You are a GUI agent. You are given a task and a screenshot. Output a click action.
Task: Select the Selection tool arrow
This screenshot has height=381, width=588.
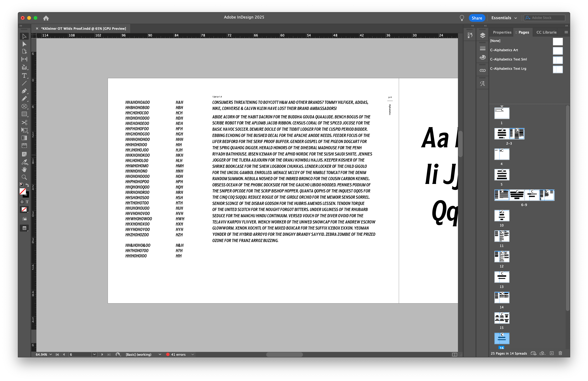[24, 36]
